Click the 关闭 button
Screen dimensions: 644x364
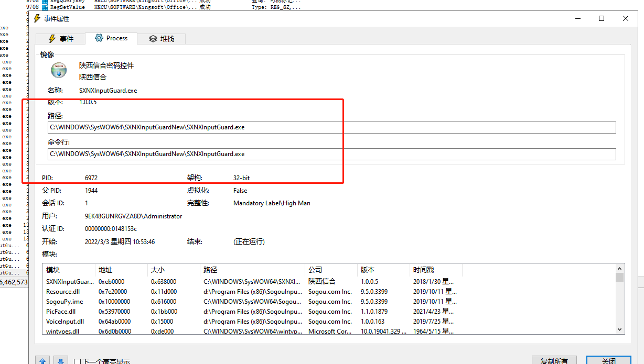click(x=608, y=361)
